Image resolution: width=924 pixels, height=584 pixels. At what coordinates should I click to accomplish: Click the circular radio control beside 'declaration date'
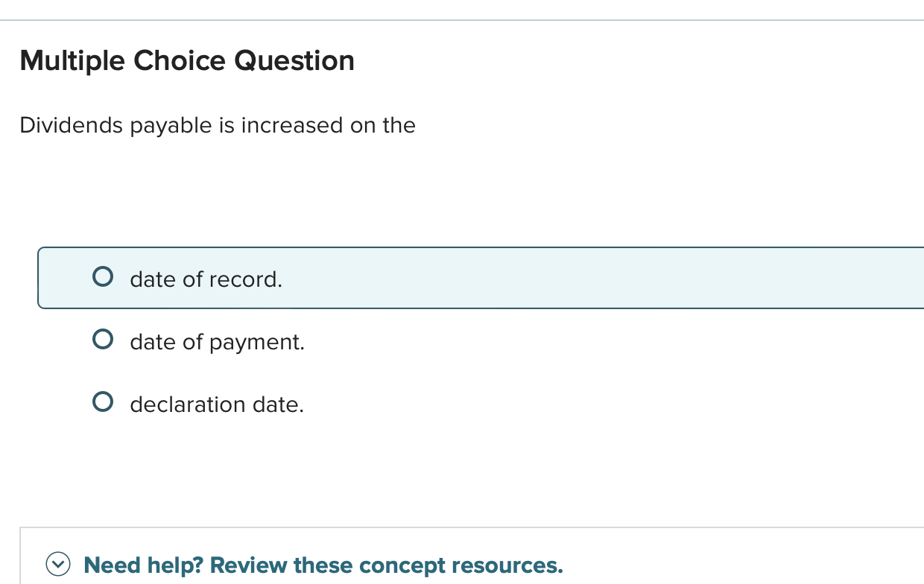[x=103, y=401]
